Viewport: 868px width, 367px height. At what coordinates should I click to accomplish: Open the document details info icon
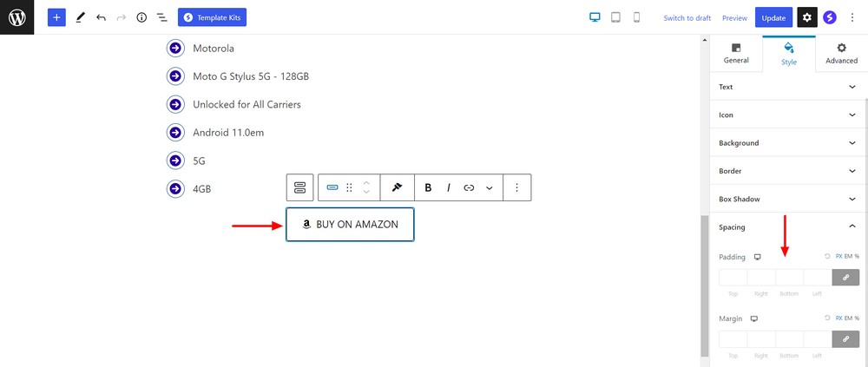pos(141,17)
